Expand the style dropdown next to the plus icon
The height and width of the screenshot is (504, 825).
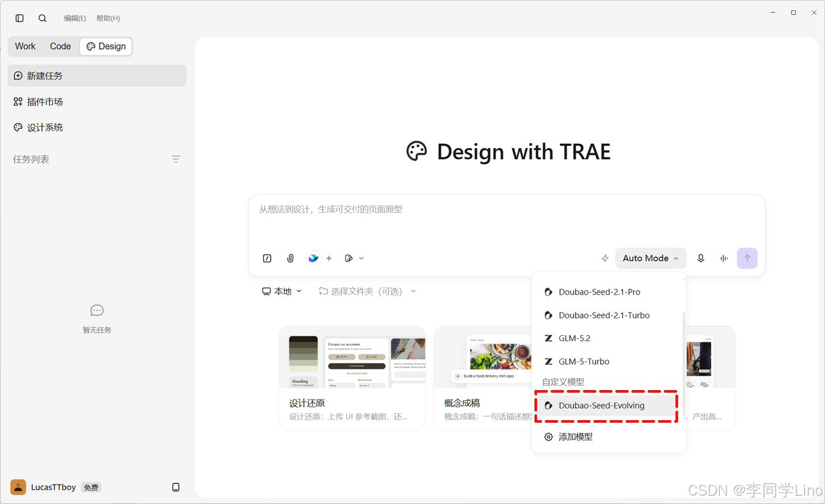pos(354,258)
